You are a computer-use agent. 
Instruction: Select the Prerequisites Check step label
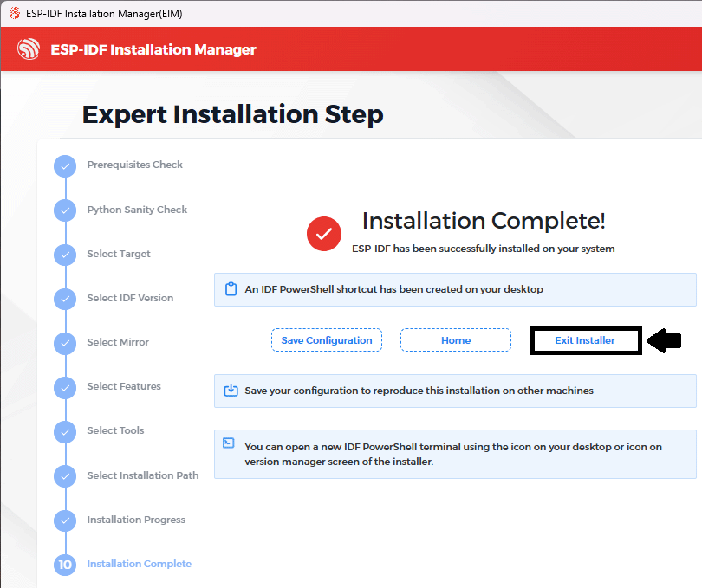coord(134,165)
